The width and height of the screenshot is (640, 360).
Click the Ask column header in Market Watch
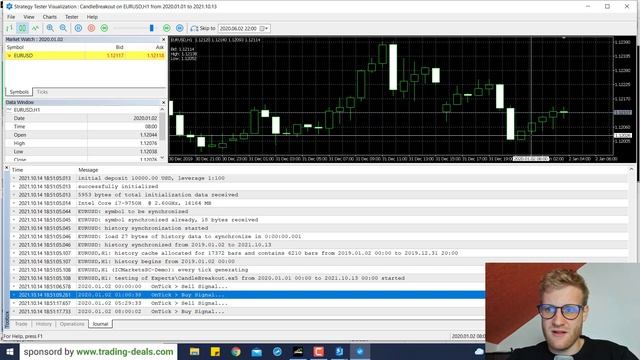[160, 47]
